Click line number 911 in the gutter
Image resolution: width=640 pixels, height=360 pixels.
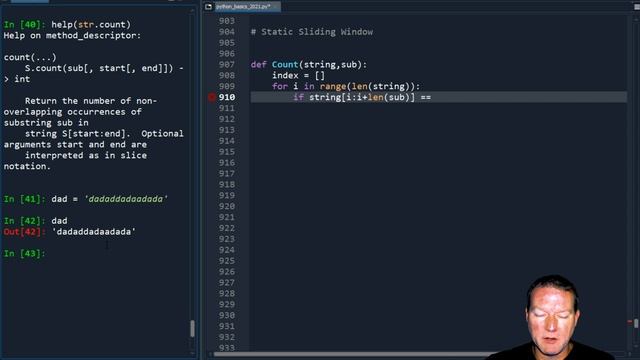tap(227, 108)
